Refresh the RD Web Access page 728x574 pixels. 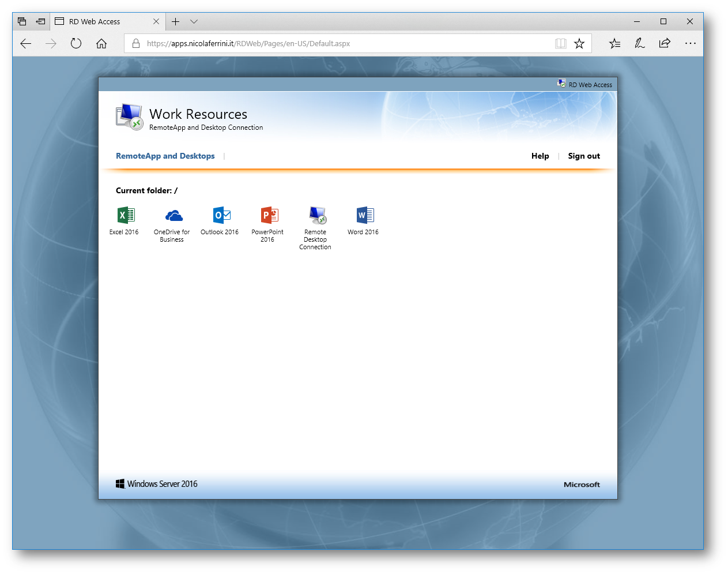point(76,43)
